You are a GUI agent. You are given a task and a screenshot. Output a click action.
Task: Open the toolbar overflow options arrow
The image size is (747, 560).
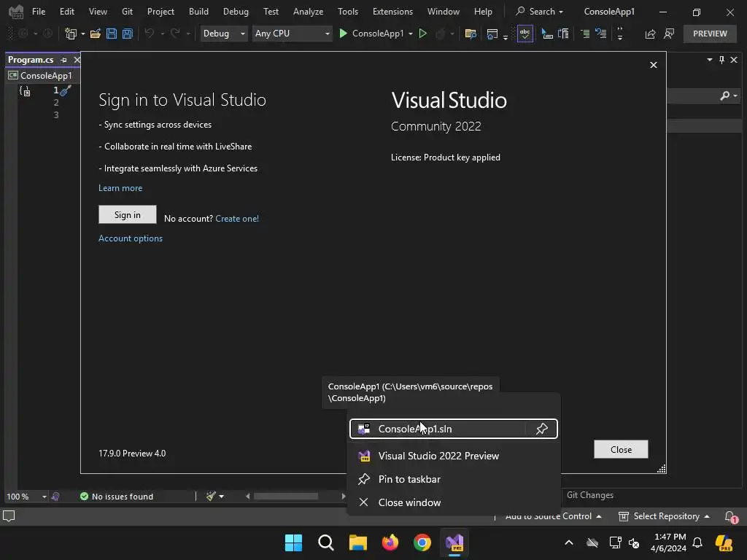(620, 34)
